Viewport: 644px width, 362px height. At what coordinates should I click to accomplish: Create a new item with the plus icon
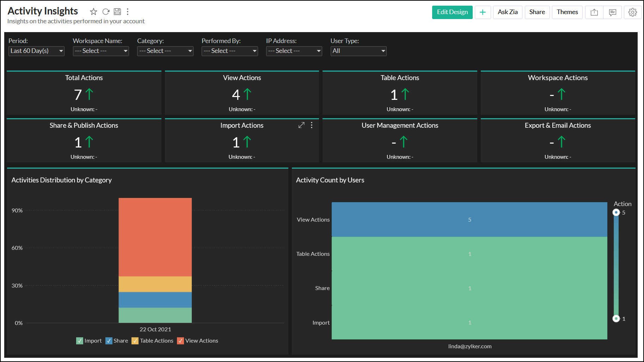tap(483, 12)
